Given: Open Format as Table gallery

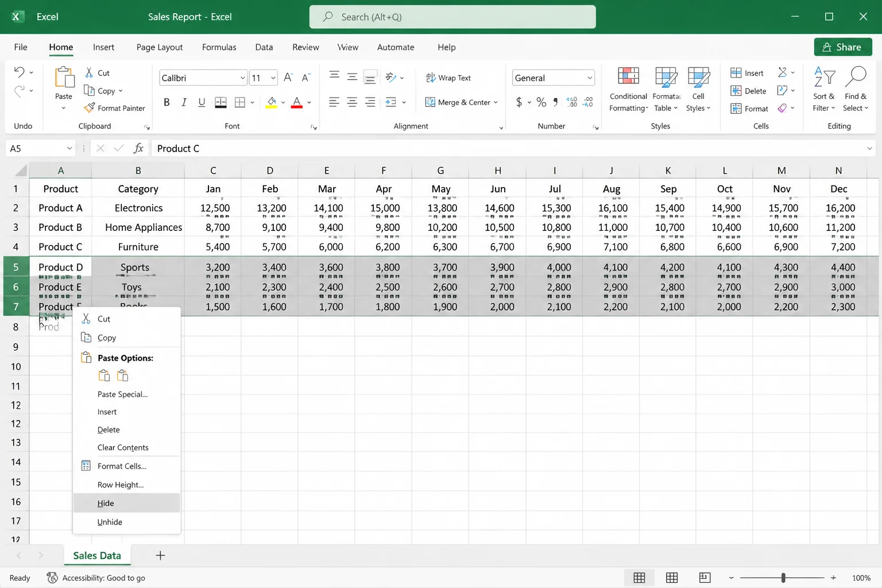Looking at the screenshot, I should point(666,89).
